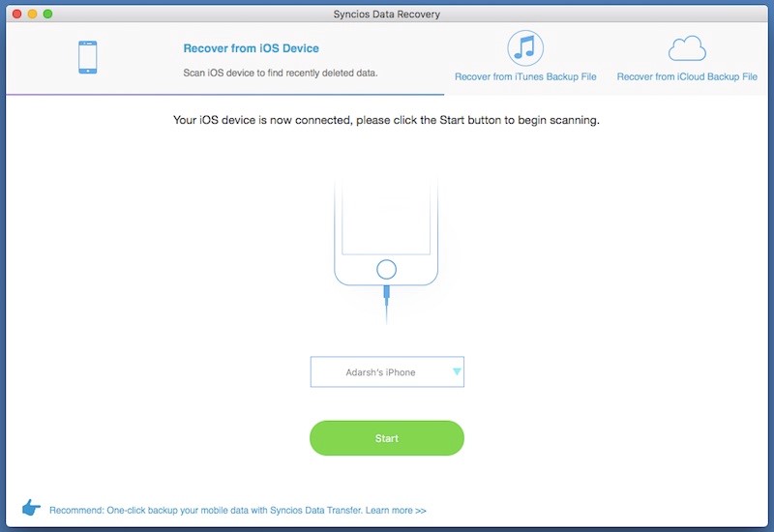Close the window with the red button
Screen dimensions: 774x532
click(x=16, y=14)
